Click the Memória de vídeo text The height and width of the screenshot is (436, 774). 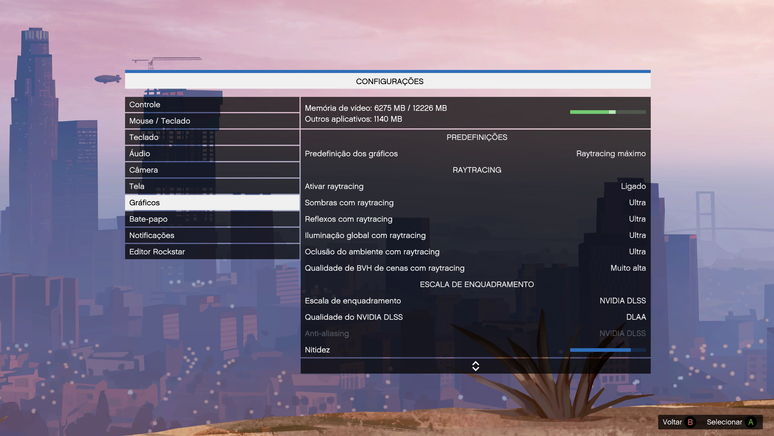(x=376, y=108)
